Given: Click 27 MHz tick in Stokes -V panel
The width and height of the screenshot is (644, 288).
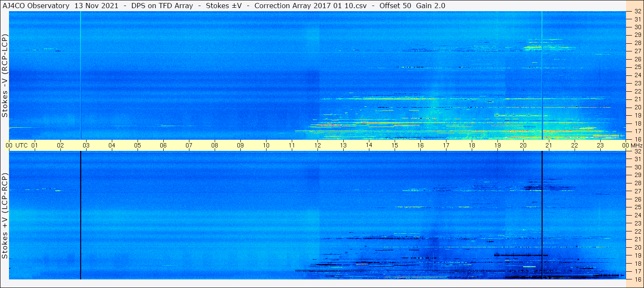Looking at the screenshot, I should (x=637, y=51).
